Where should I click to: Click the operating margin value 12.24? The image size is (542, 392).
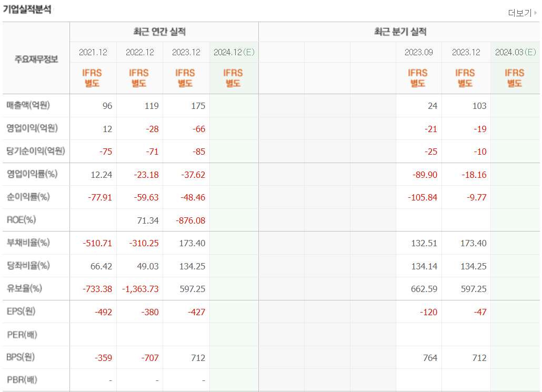pos(101,175)
